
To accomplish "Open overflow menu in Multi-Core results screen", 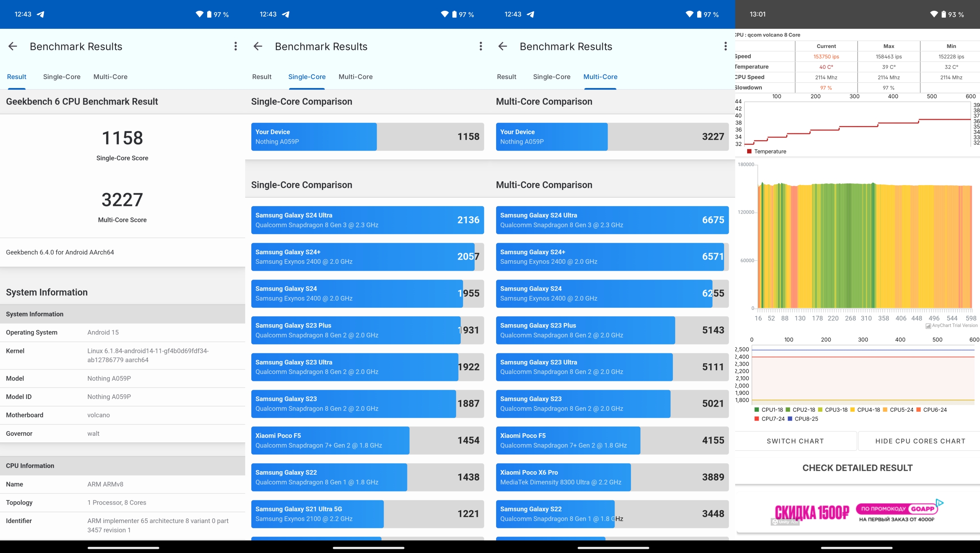I will pyautogui.click(x=725, y=46).
